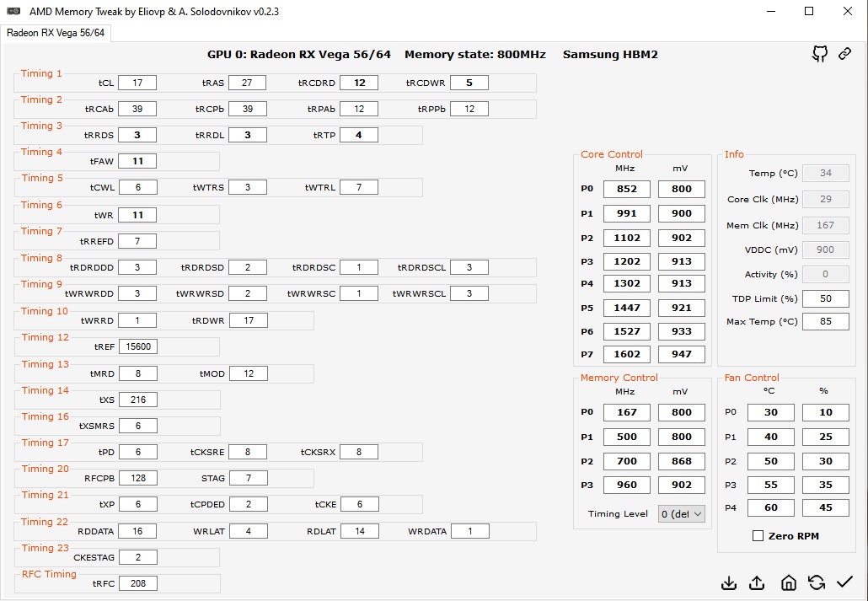The height and width of the screenshot is (601, 868).
Task: Click the Max Temp input field
Action: [x=825, y=321]
